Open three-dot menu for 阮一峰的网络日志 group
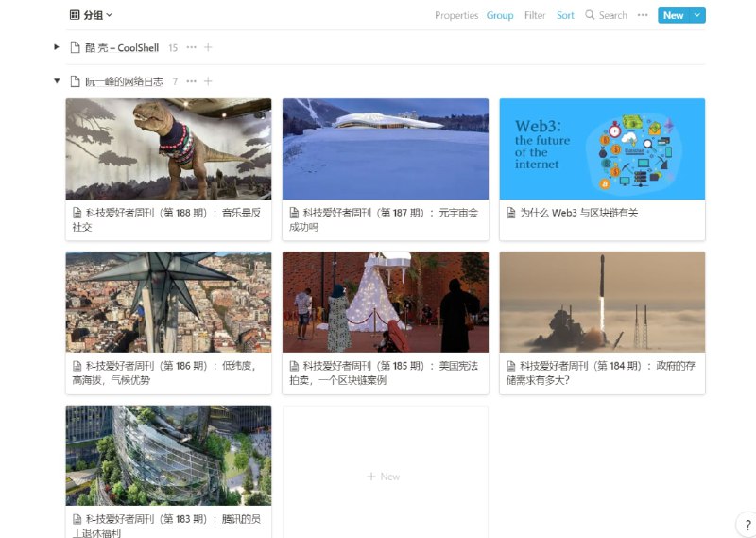This screenshot has width=756, height=538. [x=192, y=81]
